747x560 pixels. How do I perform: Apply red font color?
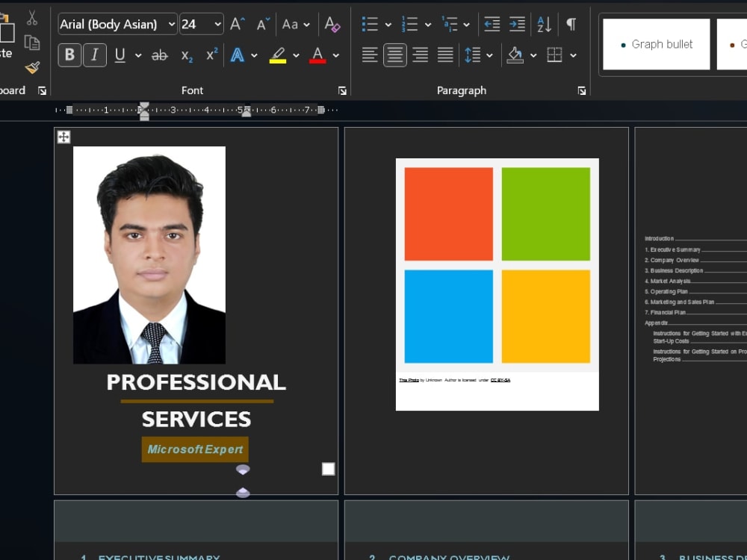pos(317,55)
